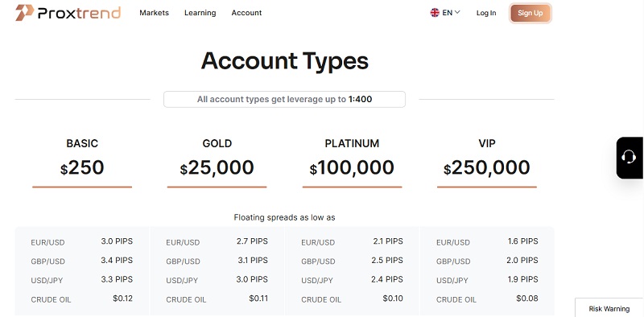Open the Markets menu
The width and height of the screenshot is (644, 317).
pos(154,13)
